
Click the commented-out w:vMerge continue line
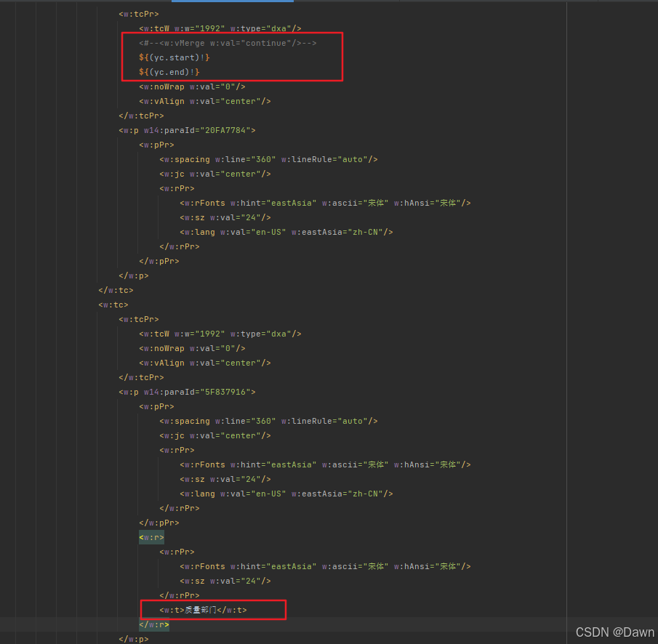228,43
